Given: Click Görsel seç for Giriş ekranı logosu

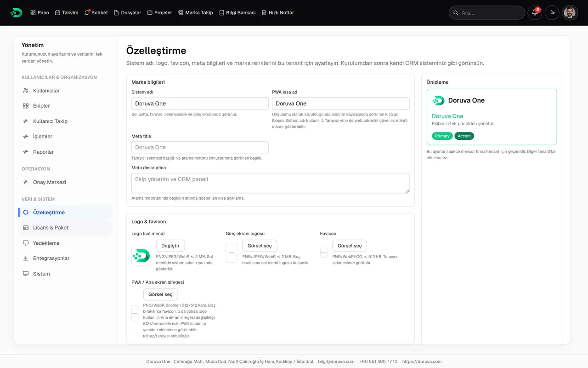Looking at the screenshot, I should [x=260, y=246].
